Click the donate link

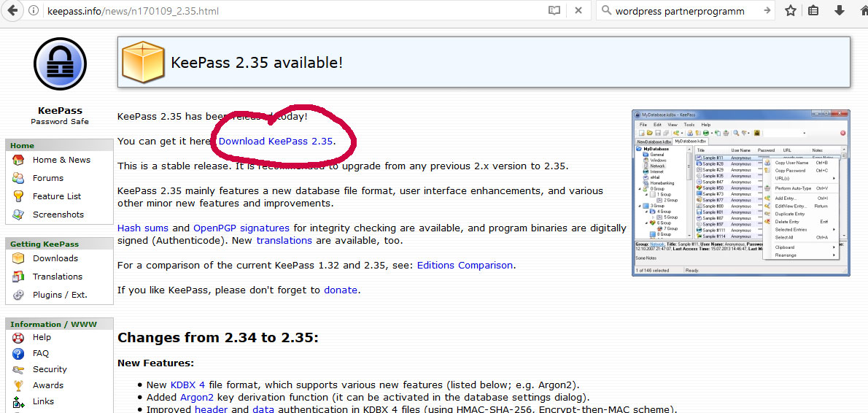[341, 290]
